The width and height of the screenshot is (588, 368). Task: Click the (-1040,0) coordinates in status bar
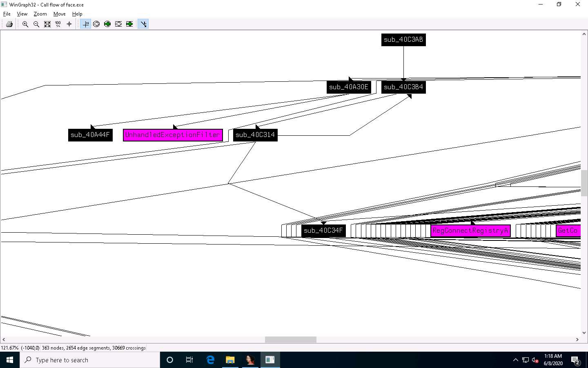pyautogui.click(x=30, y=348)
